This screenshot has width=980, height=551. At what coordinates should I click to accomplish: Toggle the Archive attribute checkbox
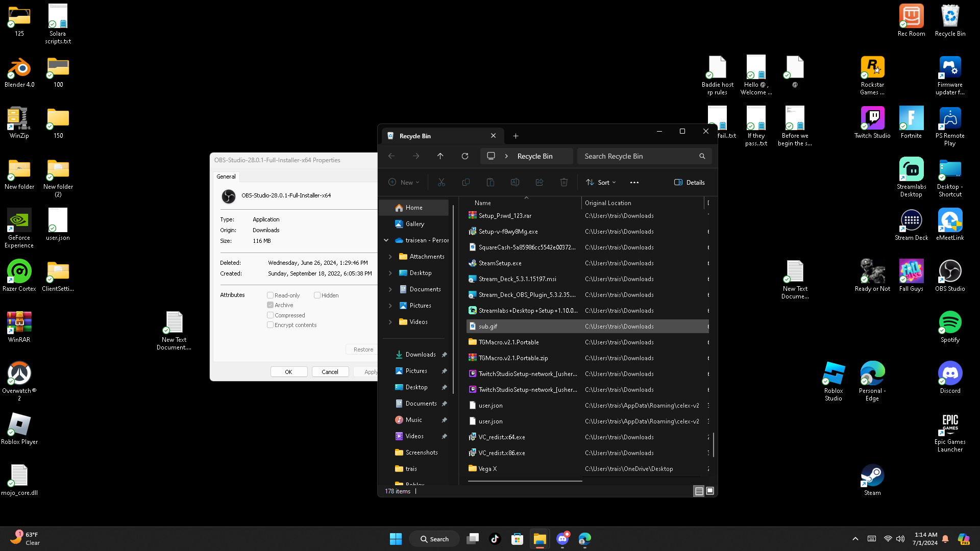coord(270,305)
